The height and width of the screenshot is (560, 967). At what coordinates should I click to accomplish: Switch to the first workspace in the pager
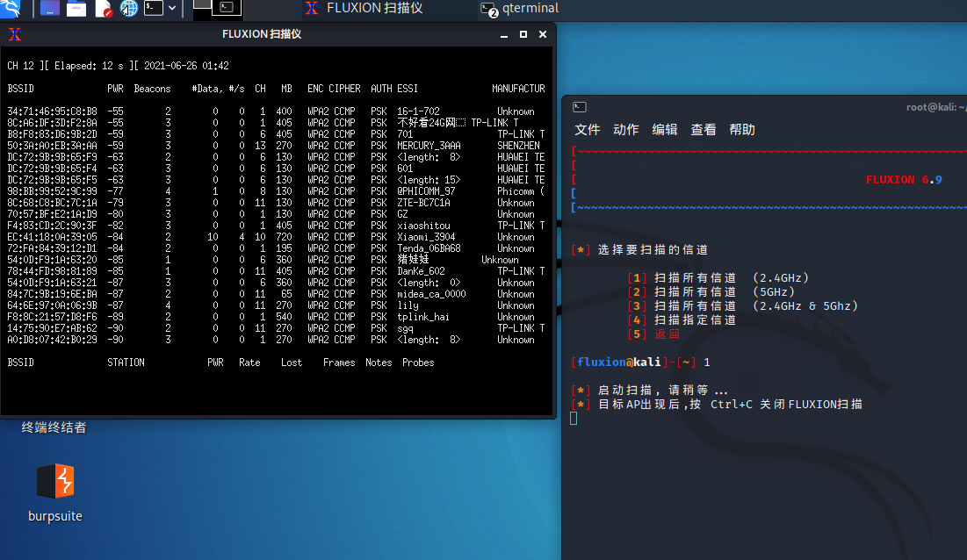click(202, 7)
